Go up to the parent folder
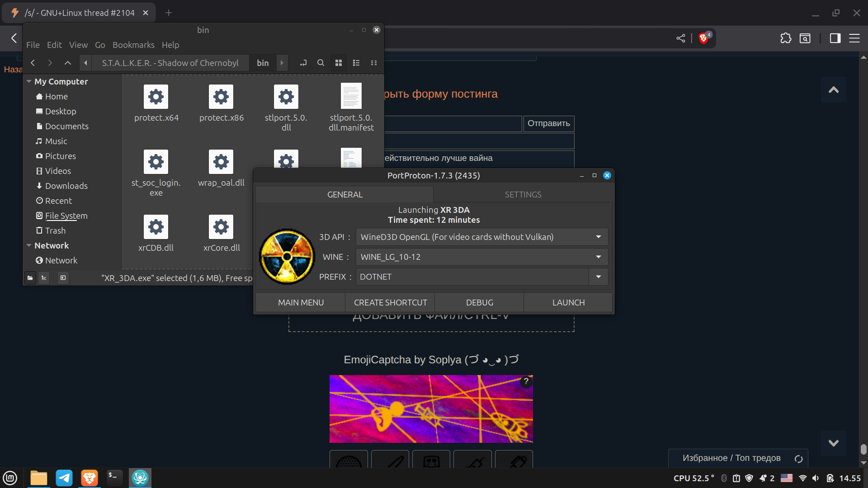 click(x=68, y=63)
